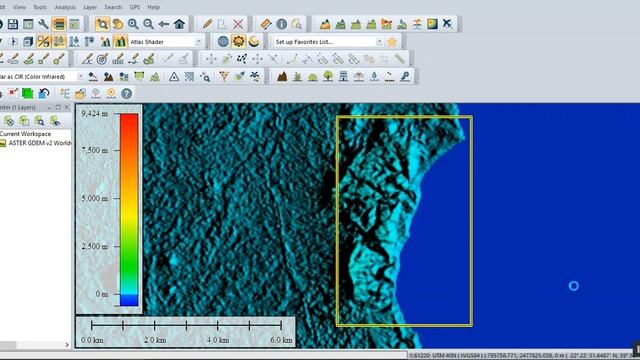This screenshot has height=360, width=640.
Task: Click the yellow star favorites button
Action: pos(392,42)
